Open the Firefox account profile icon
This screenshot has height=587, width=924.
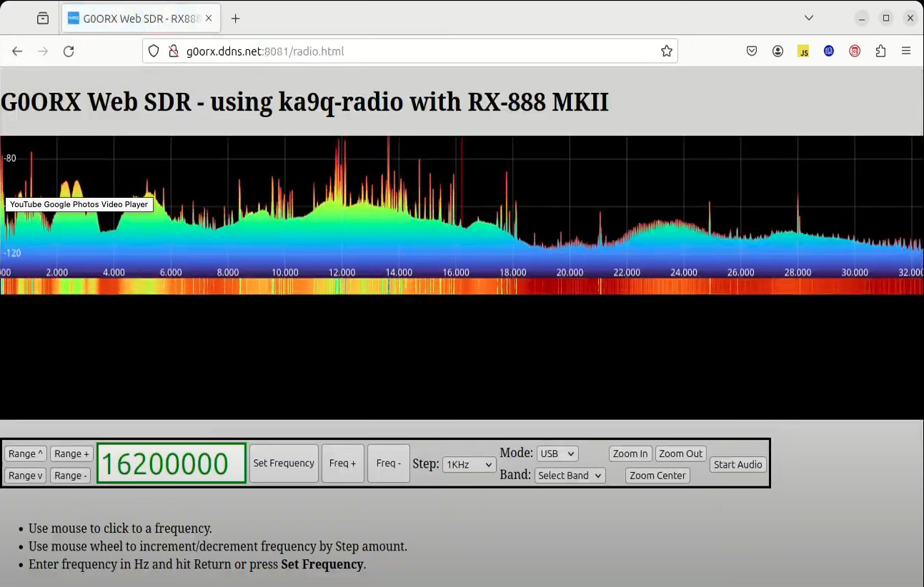778,51
